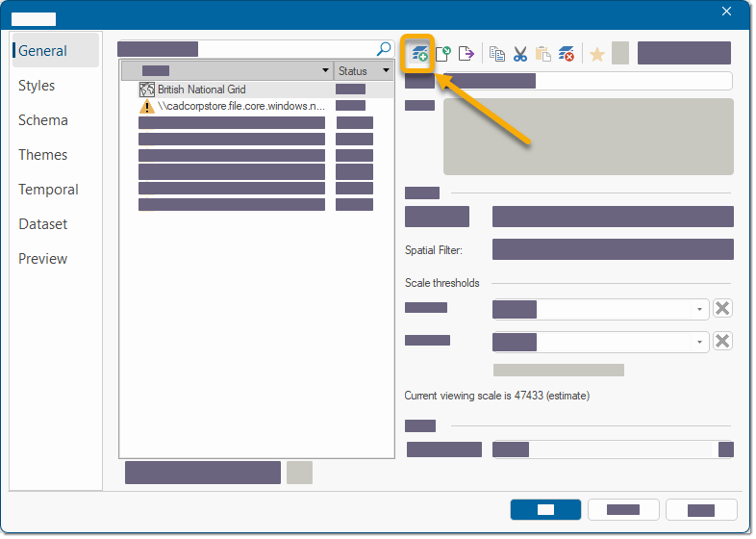Image resolution: width=756 pixels, height=539 pixels.
Task: Switch to the Styles tab
Action: pos(37,86)
